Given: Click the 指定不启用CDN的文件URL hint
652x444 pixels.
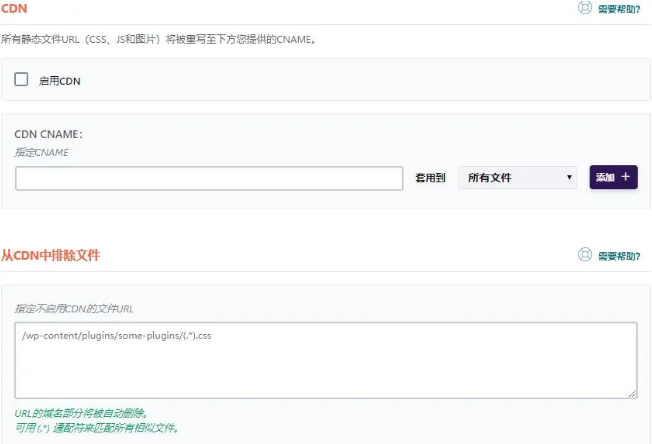Looking at the screenshot, I should tap(74, 308).
